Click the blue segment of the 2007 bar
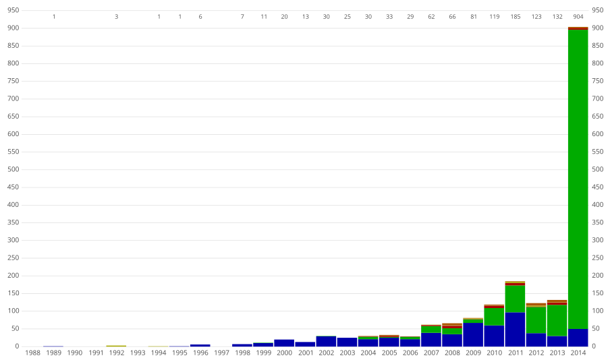 point(431,340)
